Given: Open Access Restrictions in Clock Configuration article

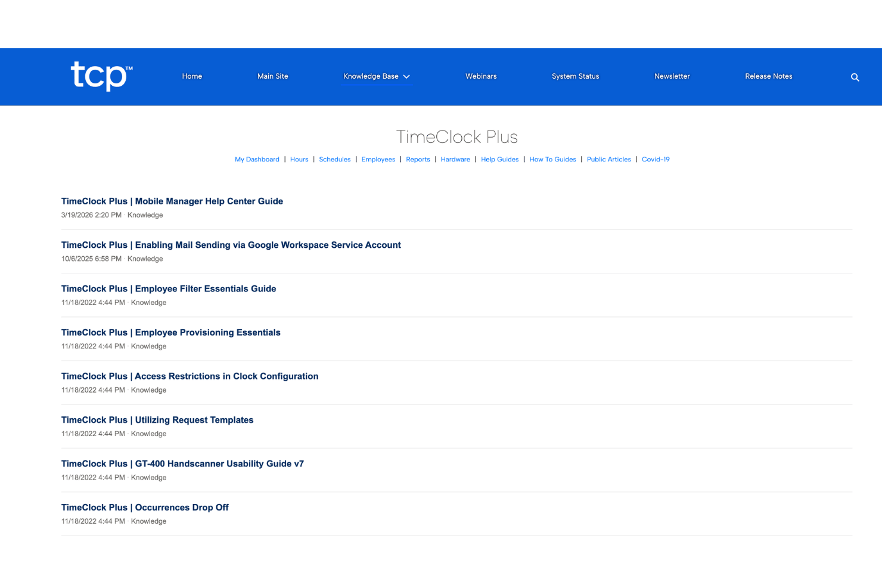Looking at the screenshot, I should tap(190, 377).
